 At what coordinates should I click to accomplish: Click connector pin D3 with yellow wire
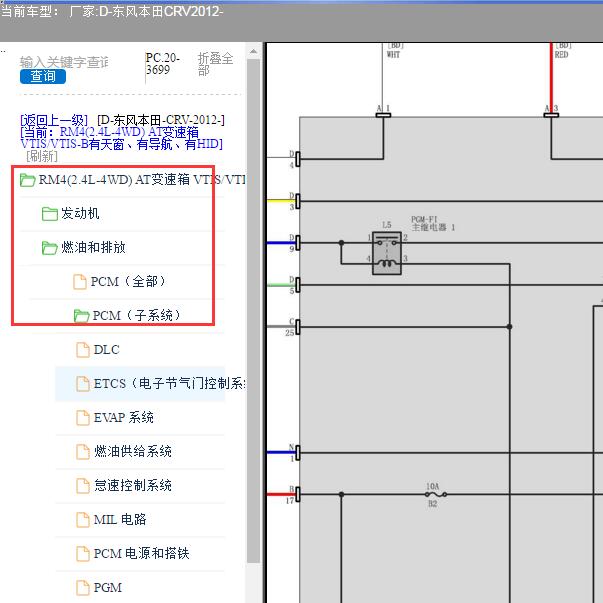298,201
